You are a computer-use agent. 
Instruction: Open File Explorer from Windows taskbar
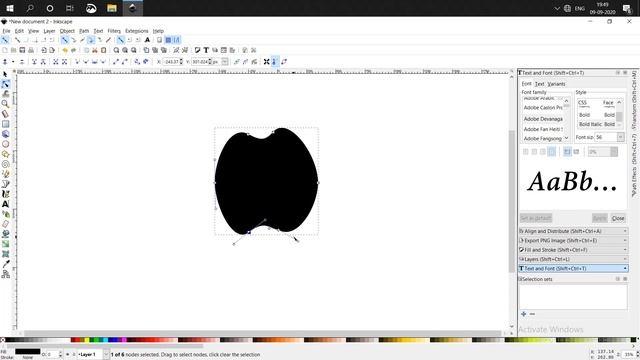112,8
